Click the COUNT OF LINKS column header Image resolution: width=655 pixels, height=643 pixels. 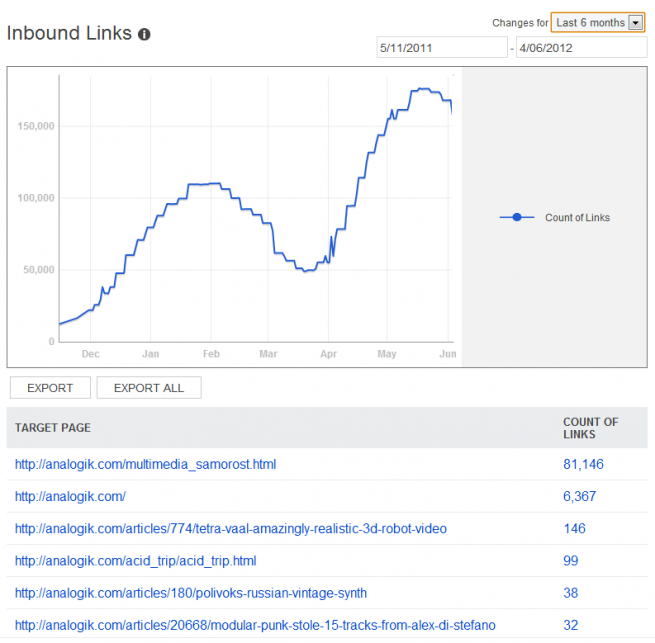[x=590, y=428]
